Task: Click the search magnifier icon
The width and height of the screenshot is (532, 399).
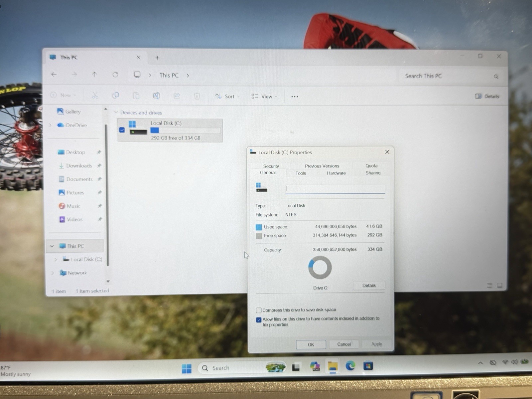Action: (x=496, y=76)
